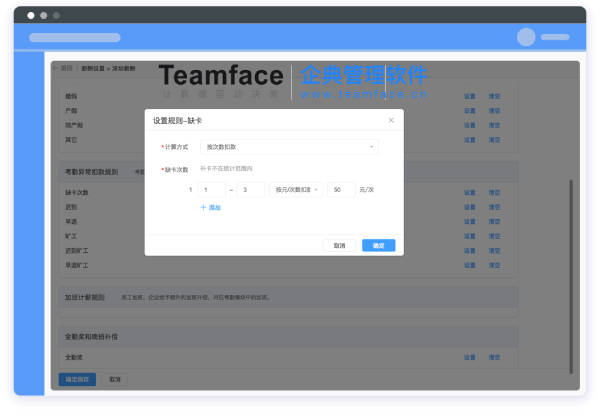Click 清空 link in 全勤奖 row
This screenshot has height=416, width=600.
[494, 357]
